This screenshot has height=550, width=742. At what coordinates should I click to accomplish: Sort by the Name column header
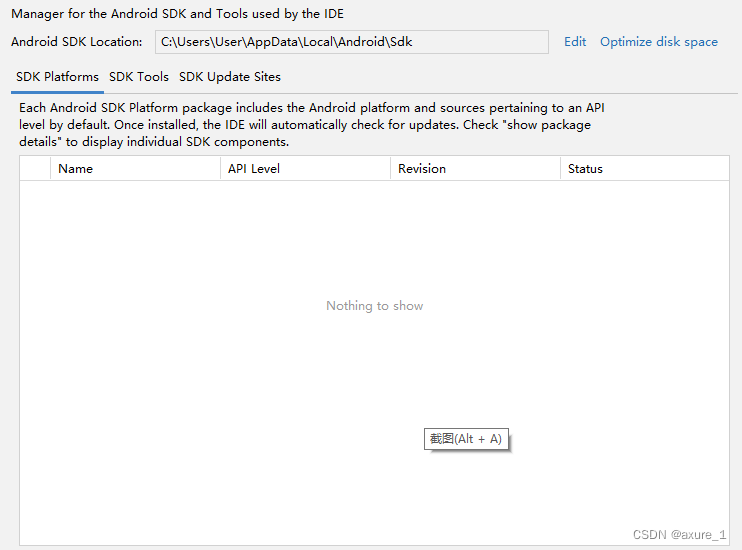(x=135, y=169)
